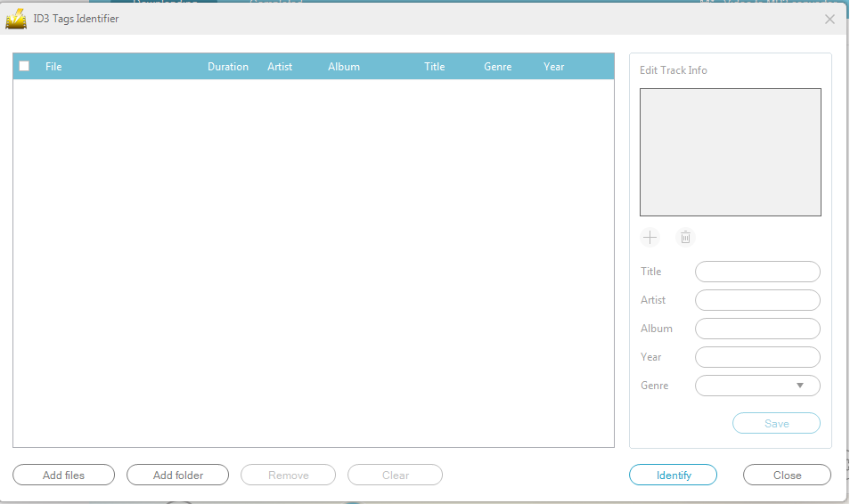Image resolution: width=850 pixels, height=504 pixels.
Task: Sort list by File column header
Action: click(x=53, y=67)
